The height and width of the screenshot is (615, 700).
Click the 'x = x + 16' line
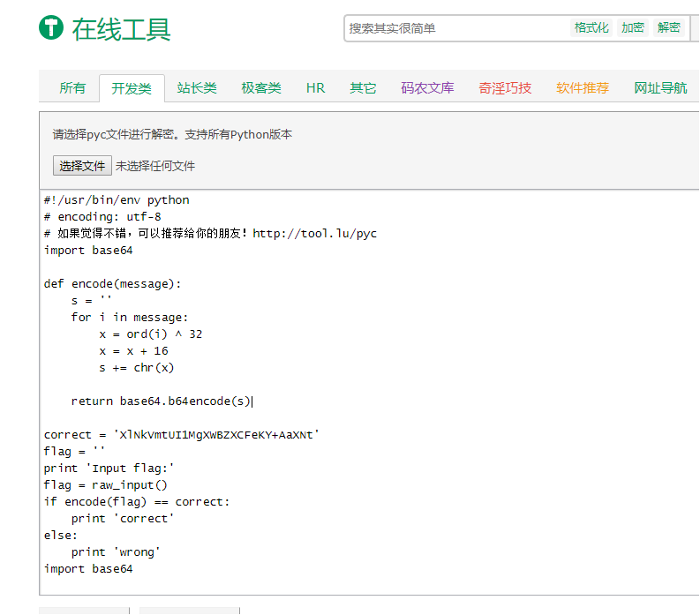point(134,351)
